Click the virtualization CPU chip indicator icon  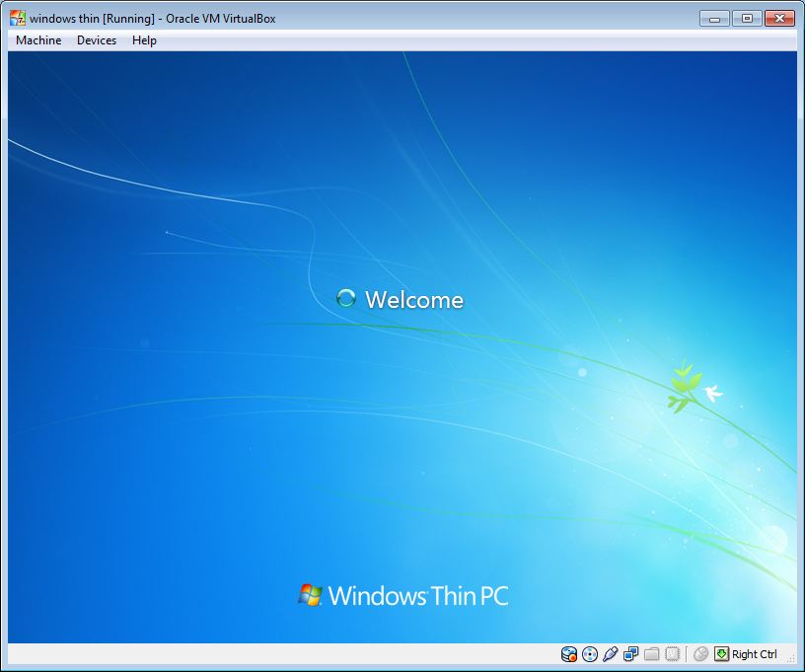click(x=672, y=654)
